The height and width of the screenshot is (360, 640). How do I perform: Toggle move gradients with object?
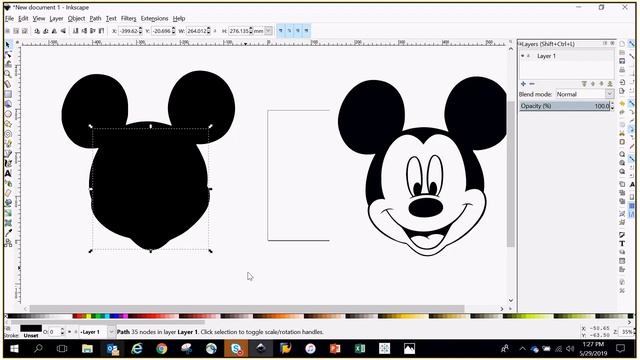click(298, 31)
